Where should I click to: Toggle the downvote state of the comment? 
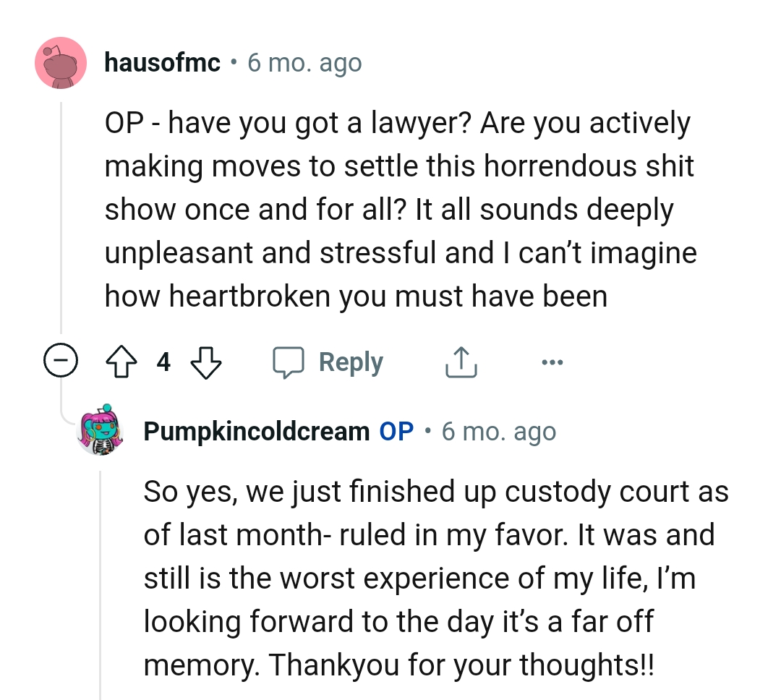206,362
